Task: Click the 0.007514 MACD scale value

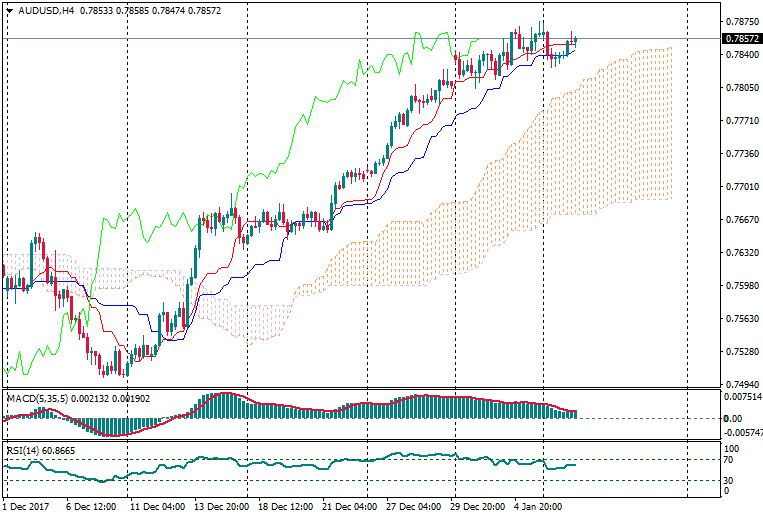Action: [x=742, y=396]
